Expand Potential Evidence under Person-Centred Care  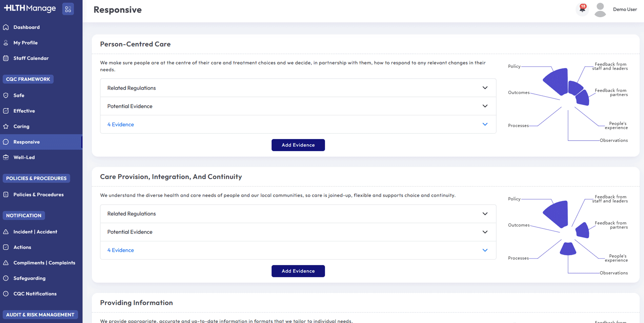(x=485, y=106)
